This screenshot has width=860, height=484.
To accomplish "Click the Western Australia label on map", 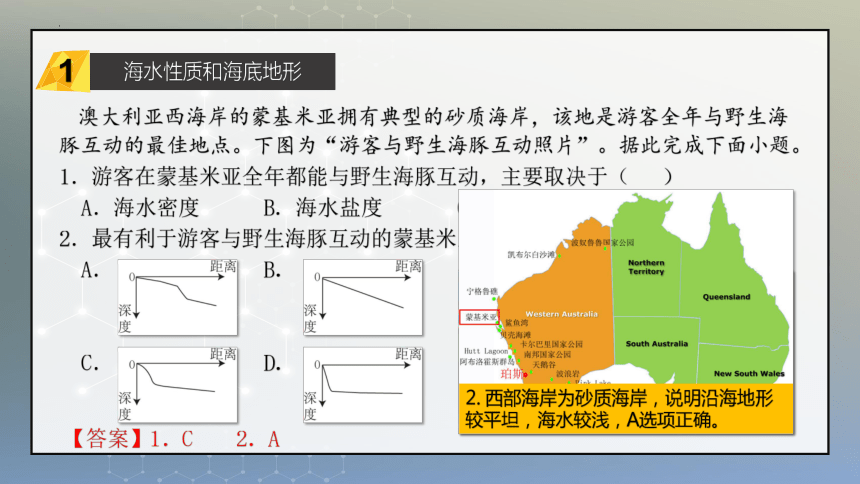I will [561, 314].
